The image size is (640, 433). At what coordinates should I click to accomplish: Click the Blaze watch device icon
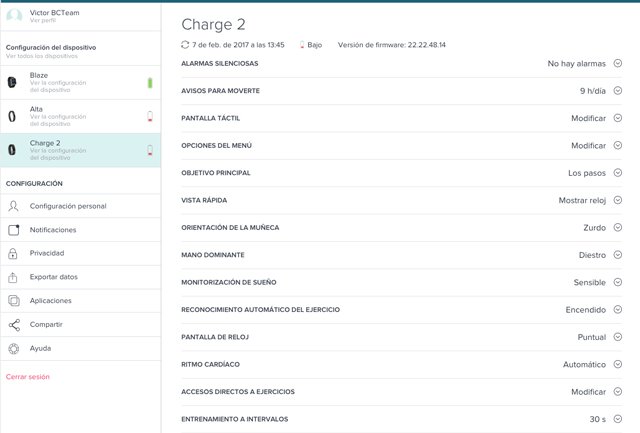12,82
